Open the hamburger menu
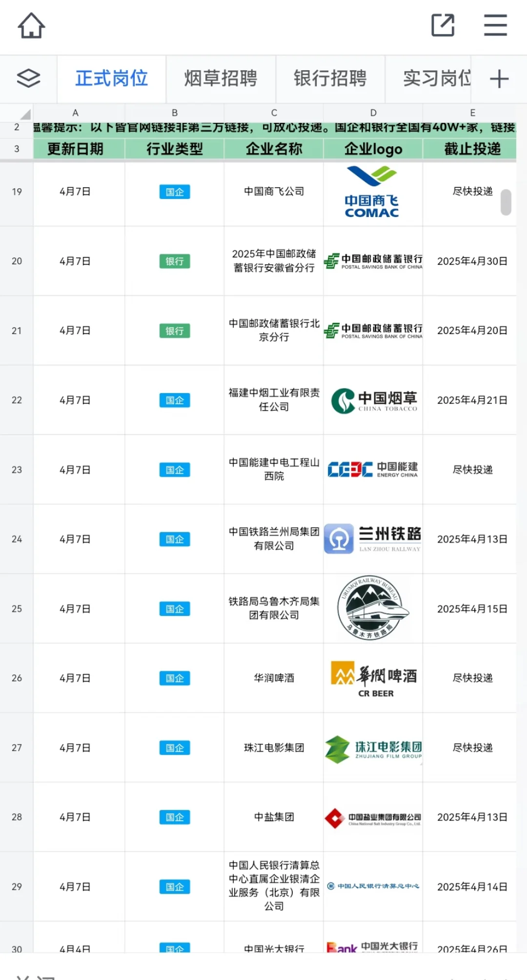The width and height of the screenshot is (527, 980). (x=495, y=25)
